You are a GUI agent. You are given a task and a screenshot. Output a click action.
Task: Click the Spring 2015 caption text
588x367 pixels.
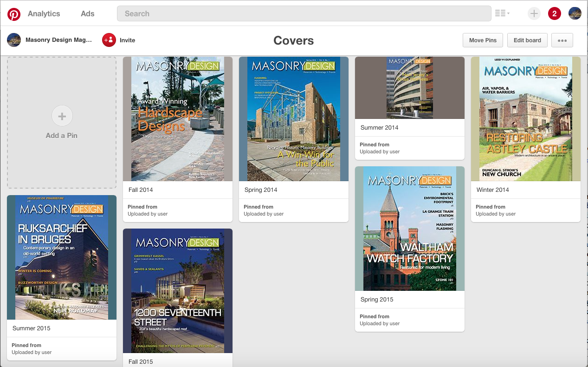point(377,299)
